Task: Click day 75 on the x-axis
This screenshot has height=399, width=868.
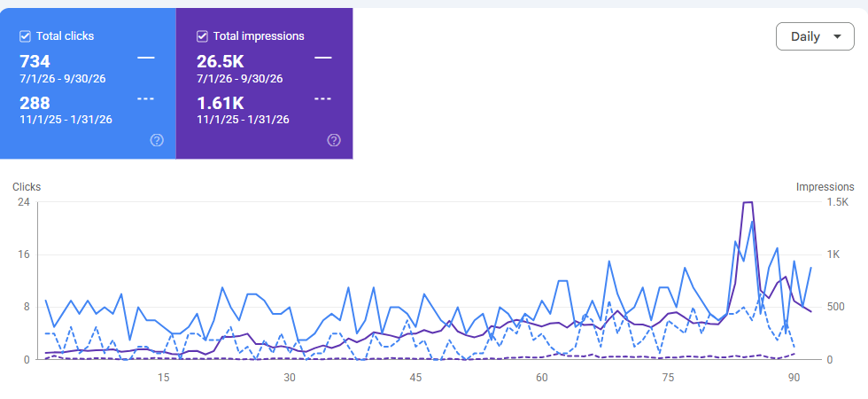Action: pos(668,378)
